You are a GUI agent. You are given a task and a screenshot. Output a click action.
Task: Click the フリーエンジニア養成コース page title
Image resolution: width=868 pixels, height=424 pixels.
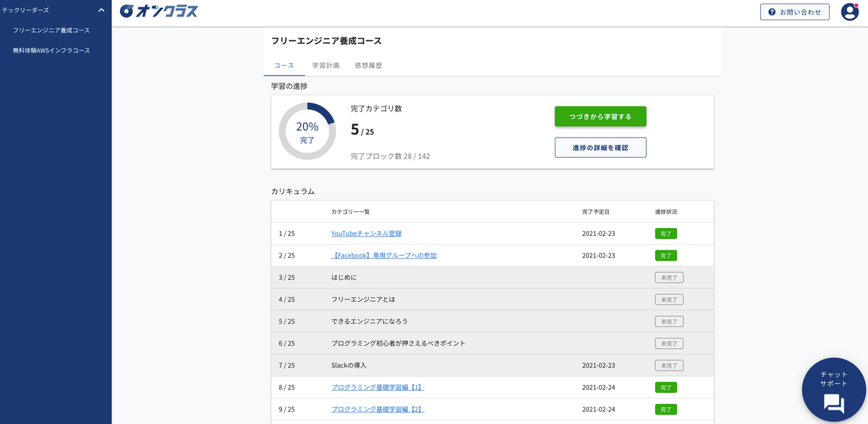coord(326,41)
